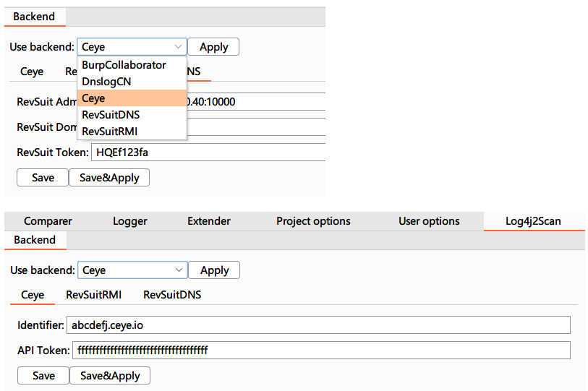Select highlighted Ceye option in list
Viewport: 588px width, 391px height.
[x=132, y=98]
